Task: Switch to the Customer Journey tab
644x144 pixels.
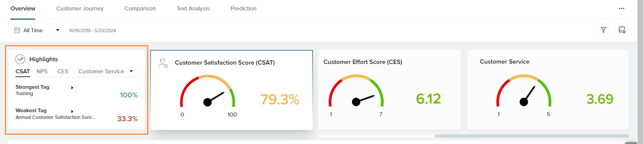Action: click(x=80, y=8)
